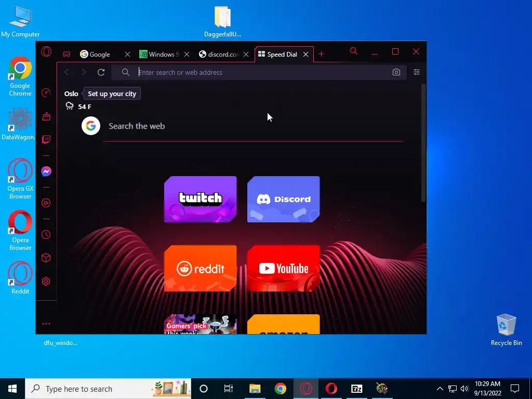Open the Discord speed dial tile
This screenshot has width=532, height=399.
(283, 199)
